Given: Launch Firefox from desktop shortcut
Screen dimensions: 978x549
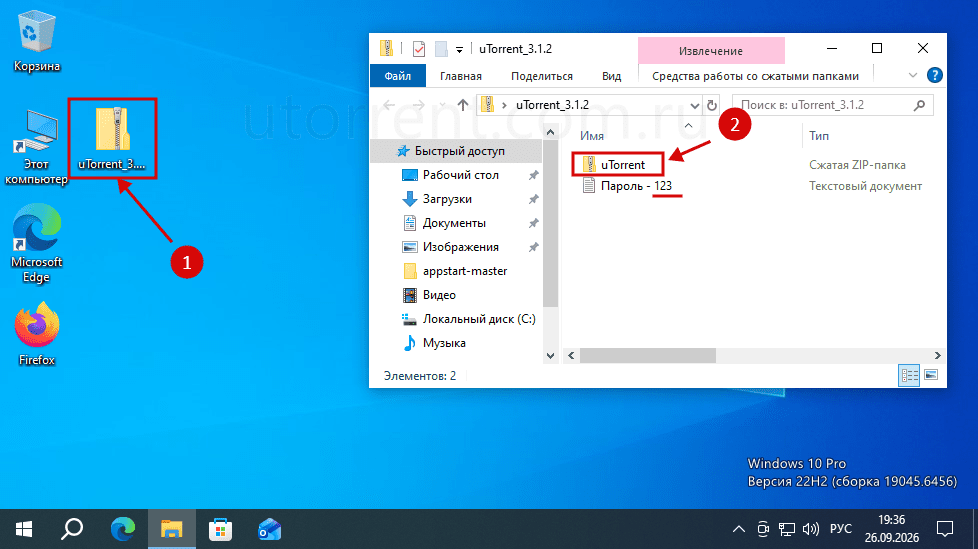Looking at the screenshot, I should [37, 334].
